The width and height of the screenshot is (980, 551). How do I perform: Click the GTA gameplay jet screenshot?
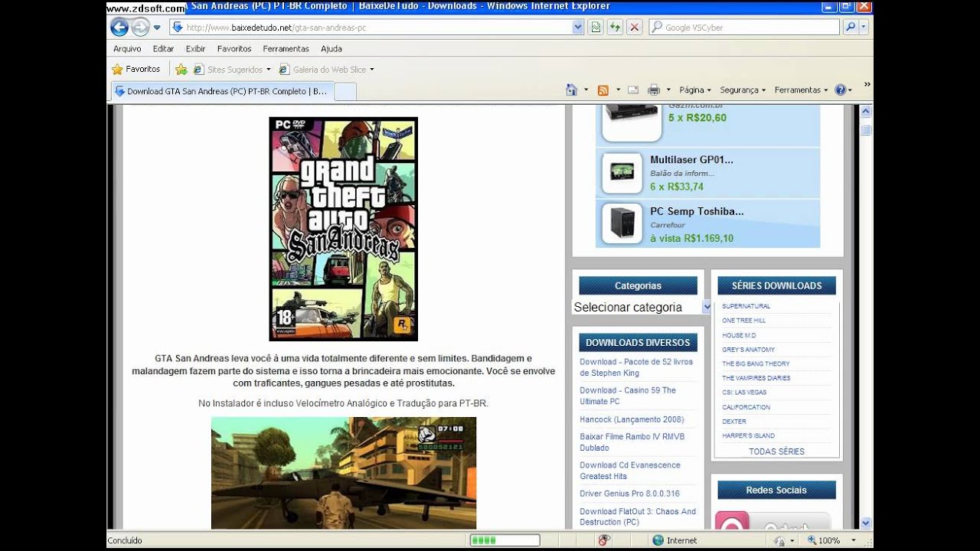point(344,473)
